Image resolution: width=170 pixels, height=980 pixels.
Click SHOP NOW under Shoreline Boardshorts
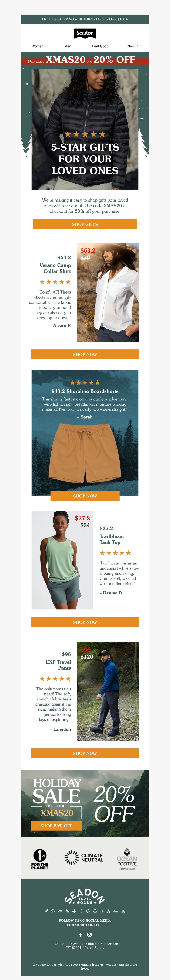coord(85,496)
